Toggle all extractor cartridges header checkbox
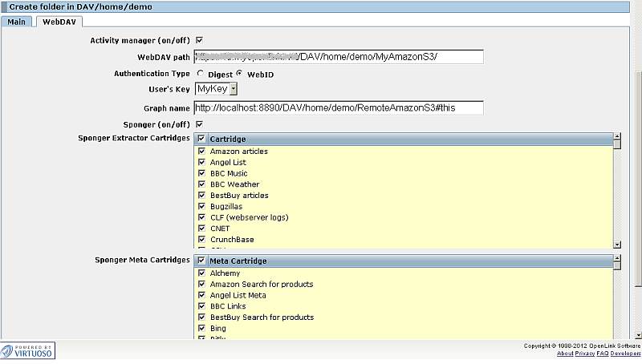The width and height of the screenshot is (642, 364). 201,139
